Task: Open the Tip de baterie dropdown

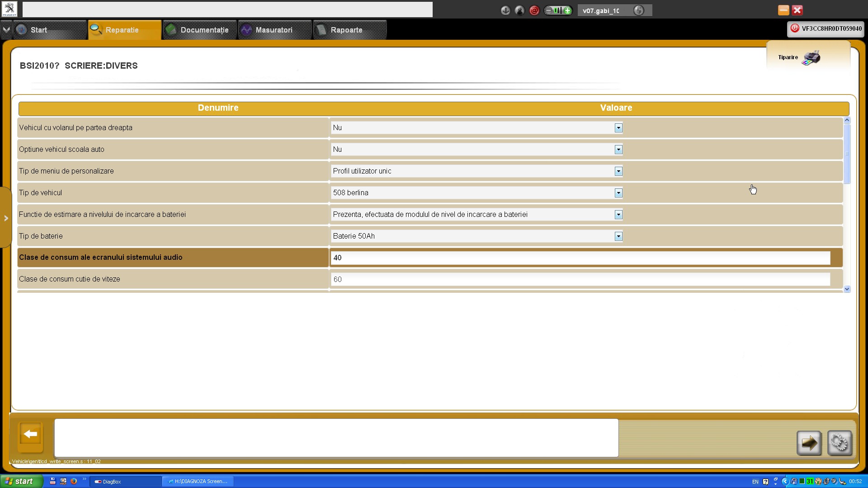Action: pyautogui.click(x=618, y=236)
